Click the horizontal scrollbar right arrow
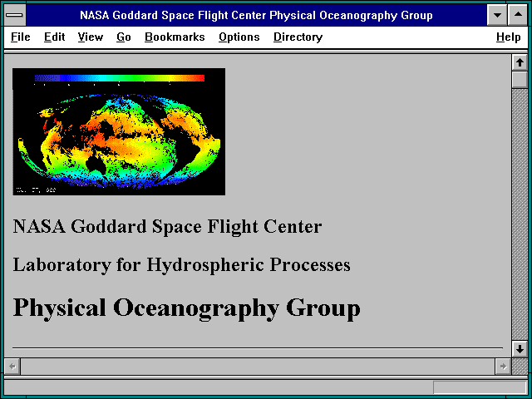 (x=503, y=367)
